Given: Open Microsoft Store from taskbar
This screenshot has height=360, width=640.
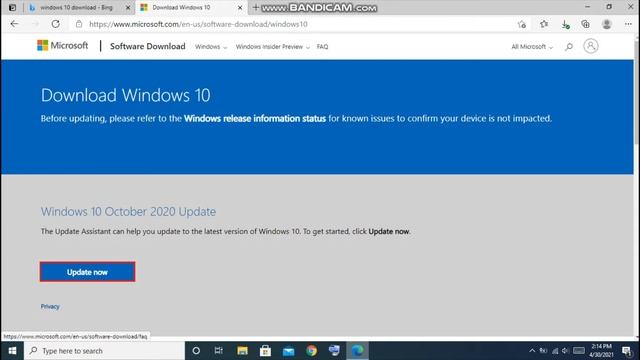Looking at the screenshot, I should coord(265,351).
